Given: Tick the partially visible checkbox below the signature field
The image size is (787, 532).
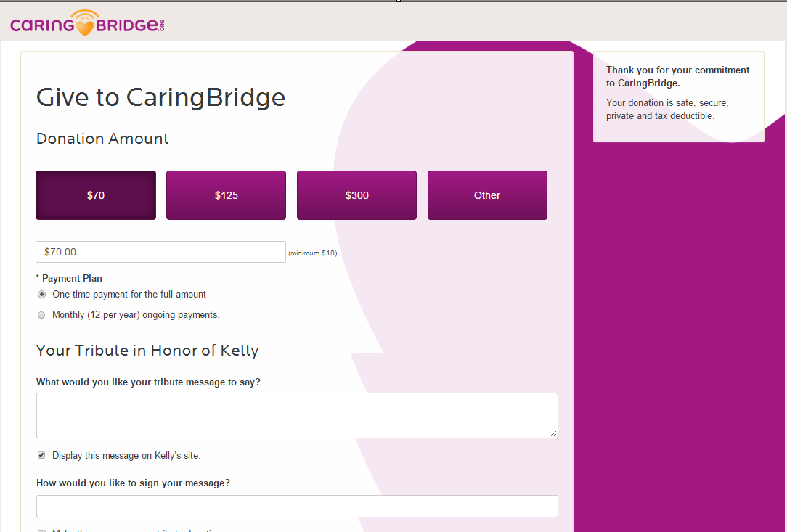Looking at the screenshot, I should (42, 531).
